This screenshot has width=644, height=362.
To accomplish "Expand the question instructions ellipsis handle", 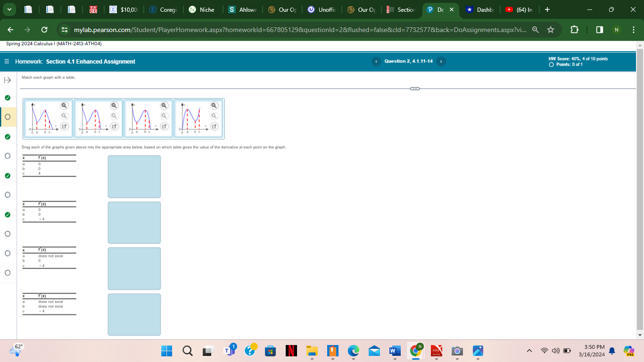I will (414, 88).
